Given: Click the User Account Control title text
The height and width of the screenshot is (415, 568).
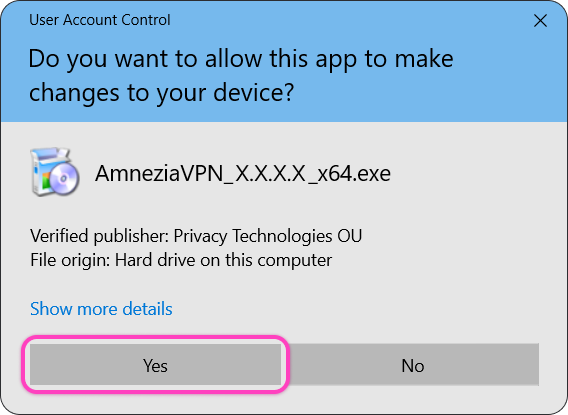Looking at the screenshot, I should coord(100,20).
